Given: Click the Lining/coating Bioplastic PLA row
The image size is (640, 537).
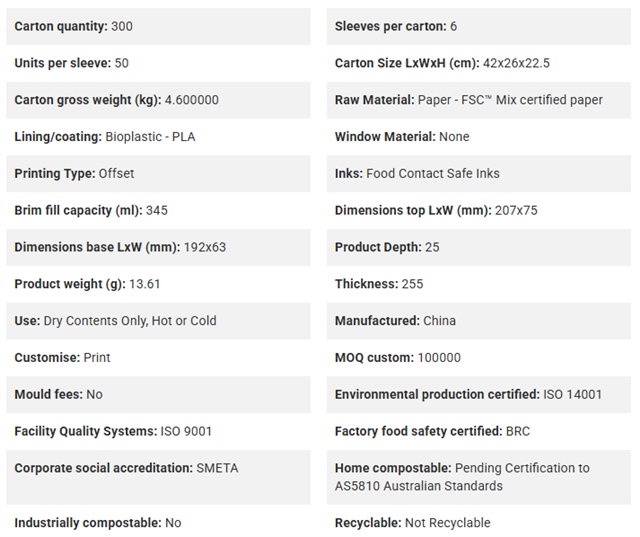Looking at the screenshot, I should click(158, 137).
